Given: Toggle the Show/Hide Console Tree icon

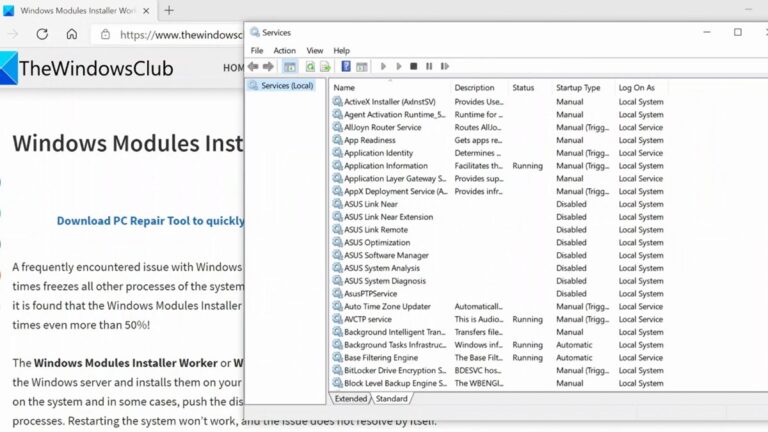Looking at the screenshot, I should pos(290,66).
